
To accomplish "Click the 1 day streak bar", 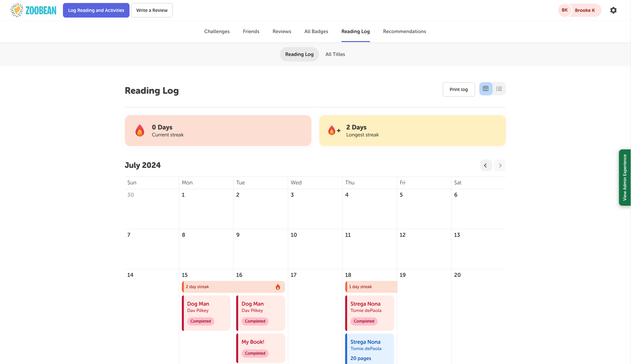I will [x=371, y=287].
